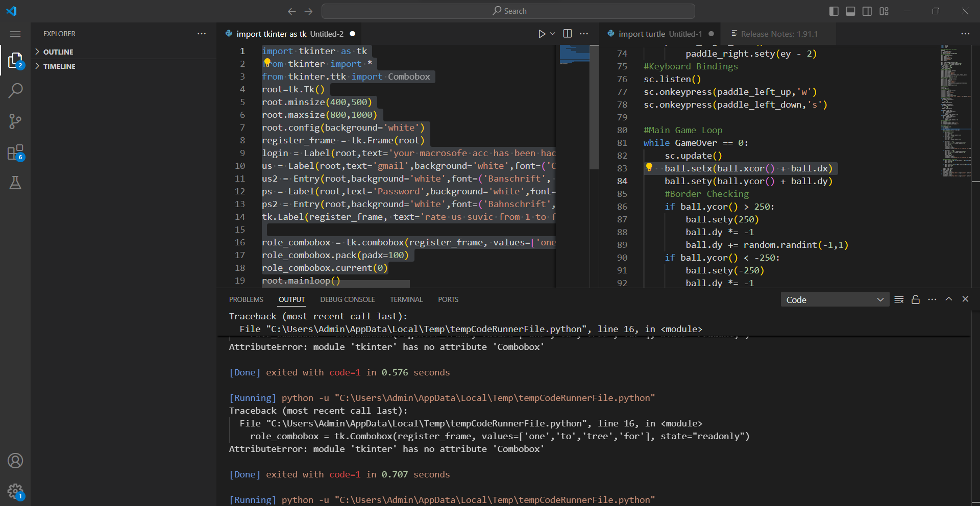The width and height of the screenshot is (980, 506).
Task: Click the EXPLORER panel title
Action: point(59,34)
